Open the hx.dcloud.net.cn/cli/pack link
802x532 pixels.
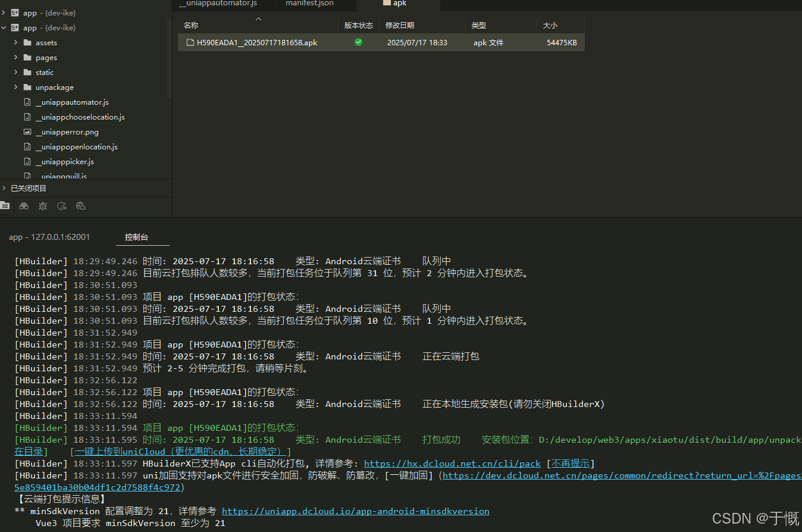452,464
